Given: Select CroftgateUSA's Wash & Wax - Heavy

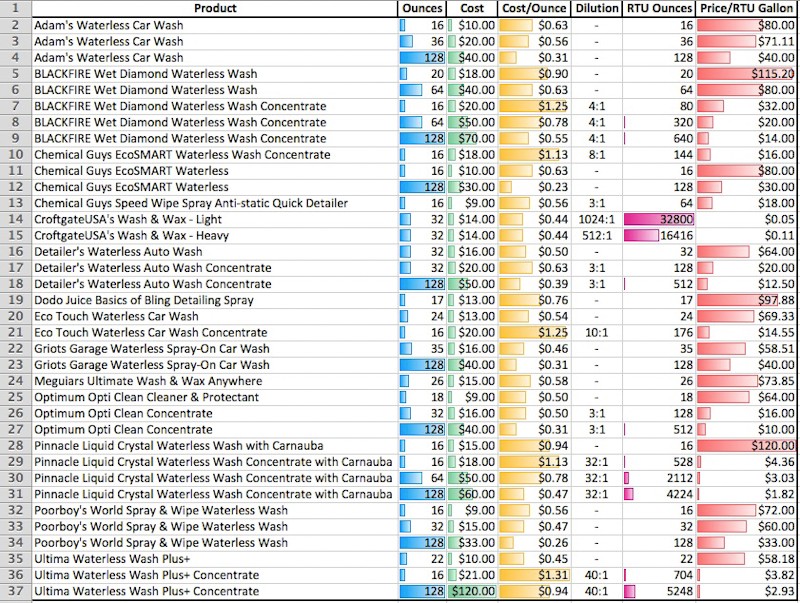Looking at the screenshot, I should [215, 236].
